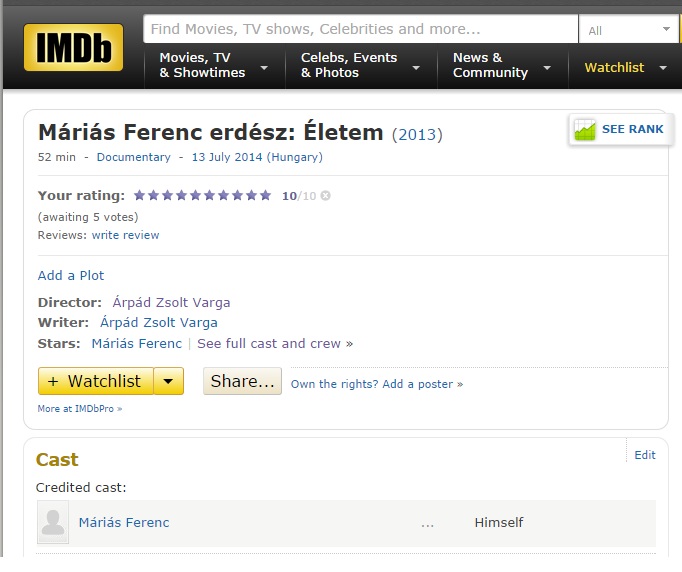Click the (2013) year link
Screen dimensions: 682x572
tap(417, 134)
